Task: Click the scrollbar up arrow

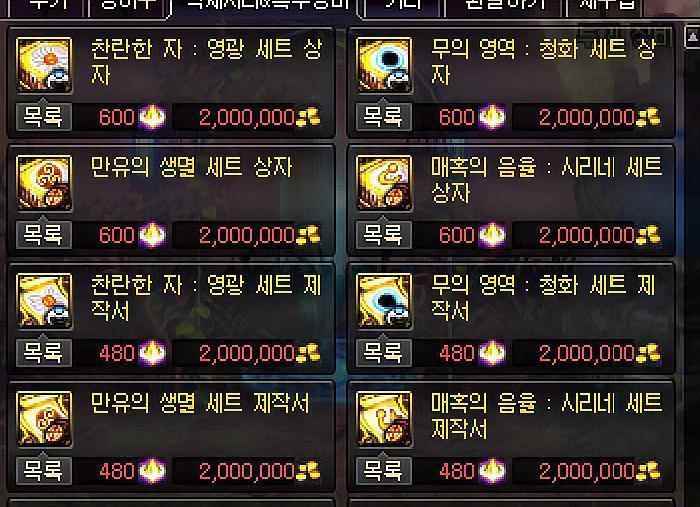Action: (692, 37)
